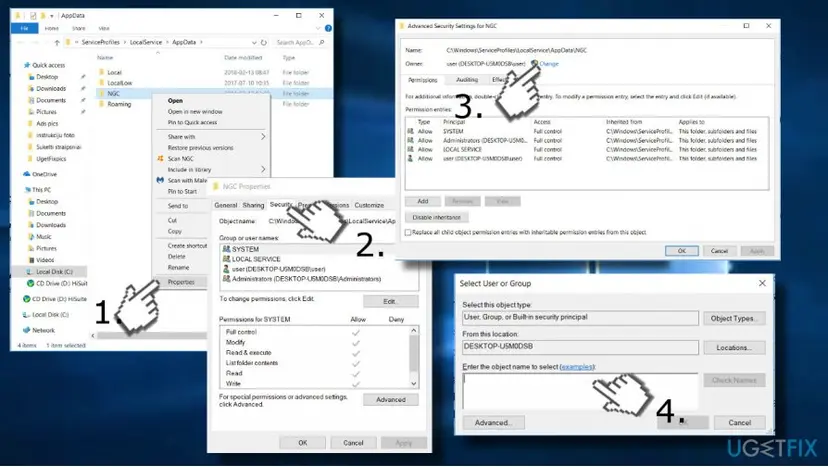Select Music under This PC
Viewport: 828px width, 467px height.
tap(44, 237)
